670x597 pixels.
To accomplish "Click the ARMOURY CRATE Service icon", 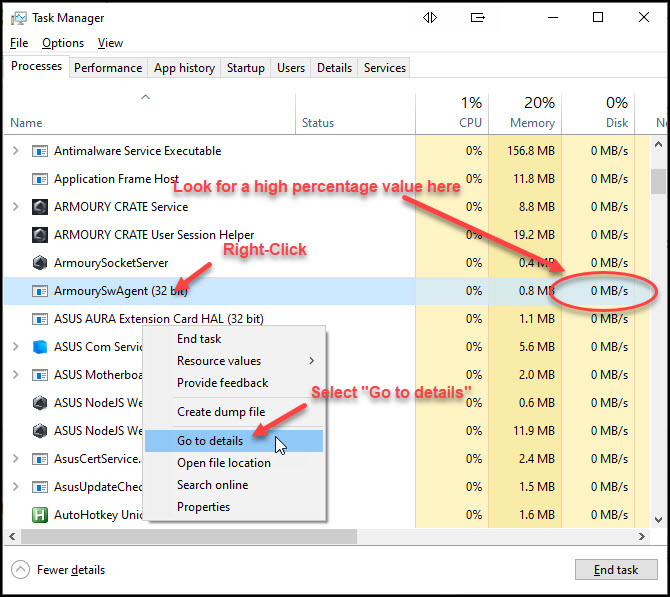I will point(40,207).
